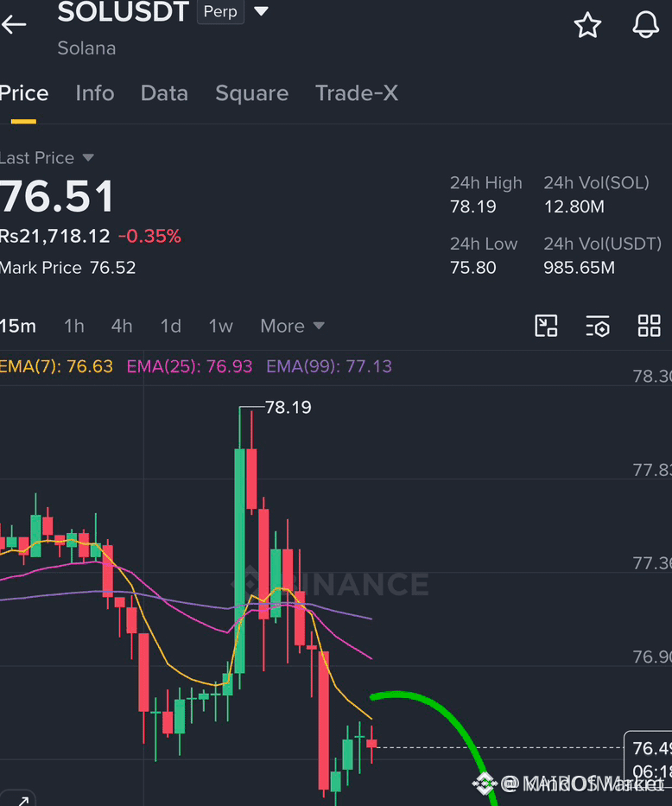Tap the -0.35% price change text
The height and width of the screenshot is (806, 672).
tap(149, 237)
